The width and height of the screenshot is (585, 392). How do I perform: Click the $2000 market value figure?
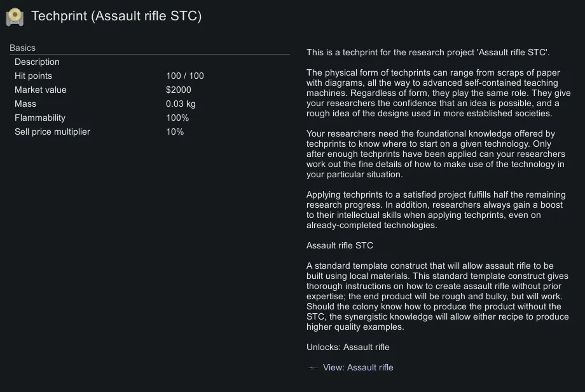point(179,90)
